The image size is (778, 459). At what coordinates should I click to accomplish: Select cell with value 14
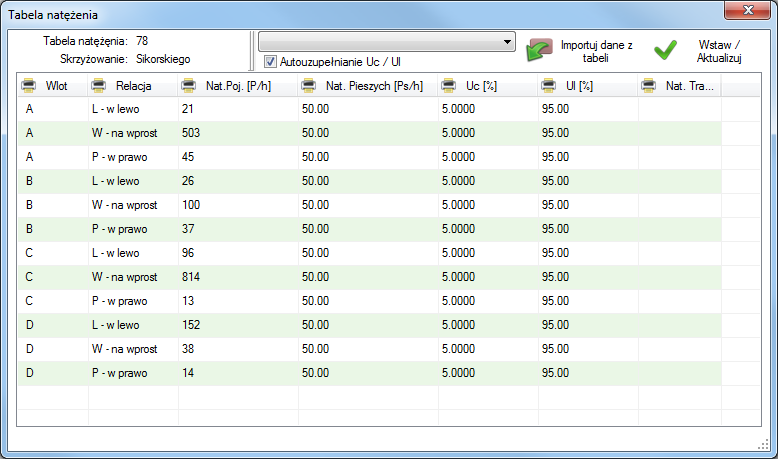tap(238, 373)
